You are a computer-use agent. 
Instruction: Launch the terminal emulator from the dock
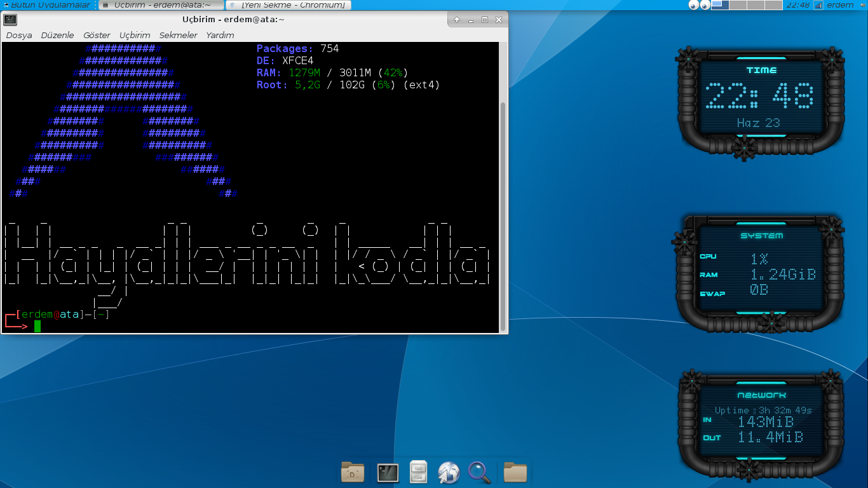click(388, 472)
